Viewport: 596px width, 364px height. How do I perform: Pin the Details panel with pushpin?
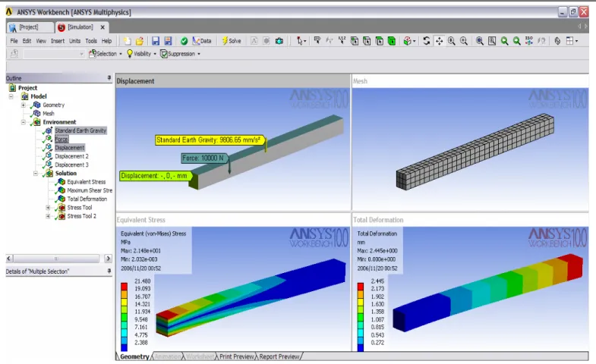pos(109,271)
